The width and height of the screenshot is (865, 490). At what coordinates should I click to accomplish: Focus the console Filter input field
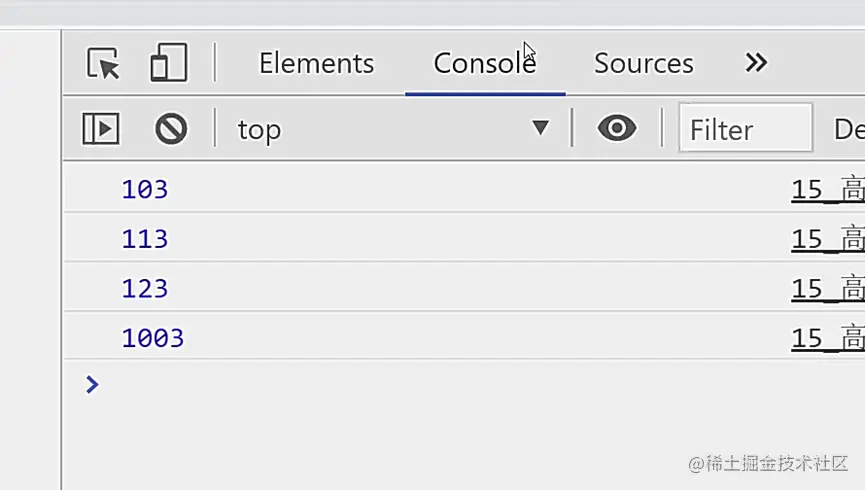click(x=746, y=130)
